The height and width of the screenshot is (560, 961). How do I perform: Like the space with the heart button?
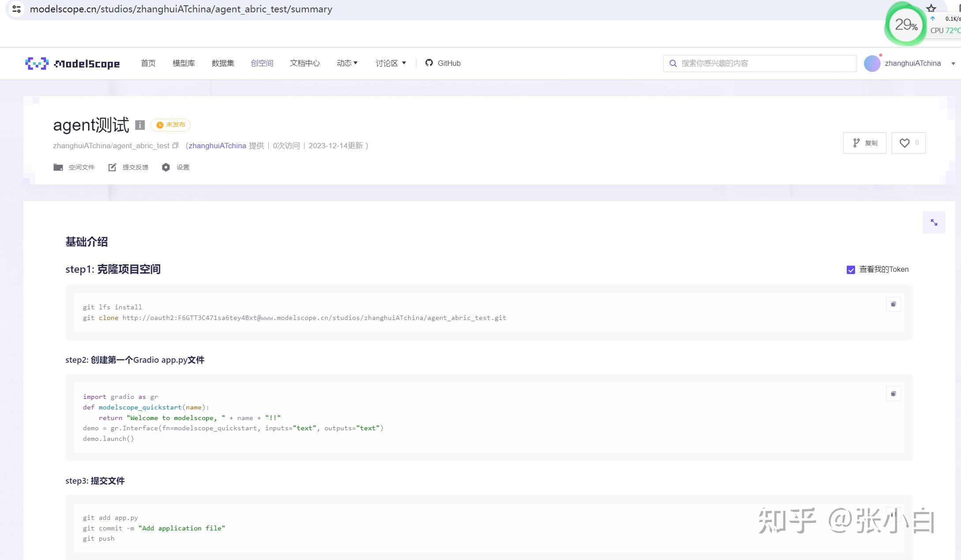(x=908, y=143)
